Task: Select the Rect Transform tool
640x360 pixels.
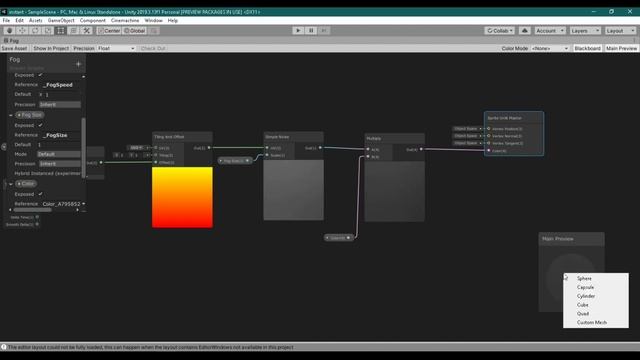Action: pos(60,31)
